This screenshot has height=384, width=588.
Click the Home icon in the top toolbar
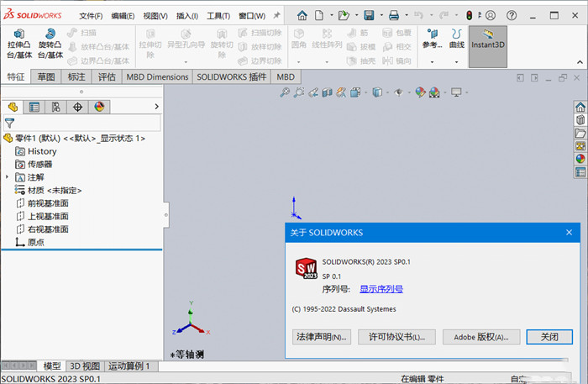(302, 15)
